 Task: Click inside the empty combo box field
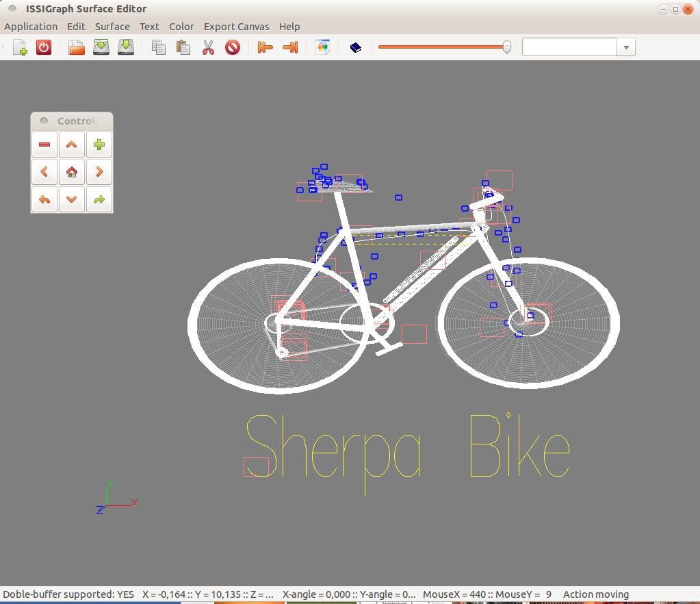pos(569,47)
